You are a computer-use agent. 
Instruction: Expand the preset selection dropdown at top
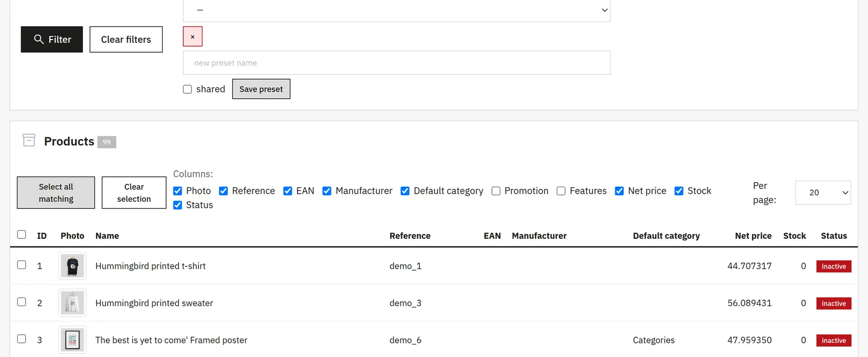[397, 10]
